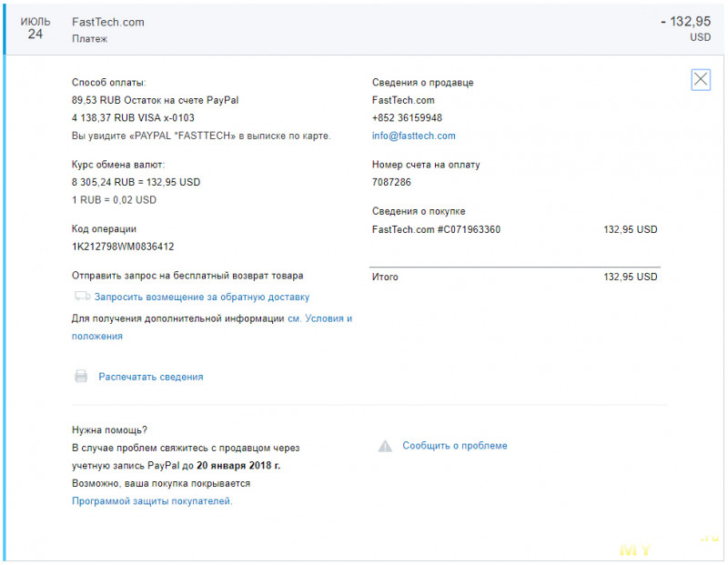Click the 'Способ оплаты:' label

pyautogui.click(x=108, y=83)
